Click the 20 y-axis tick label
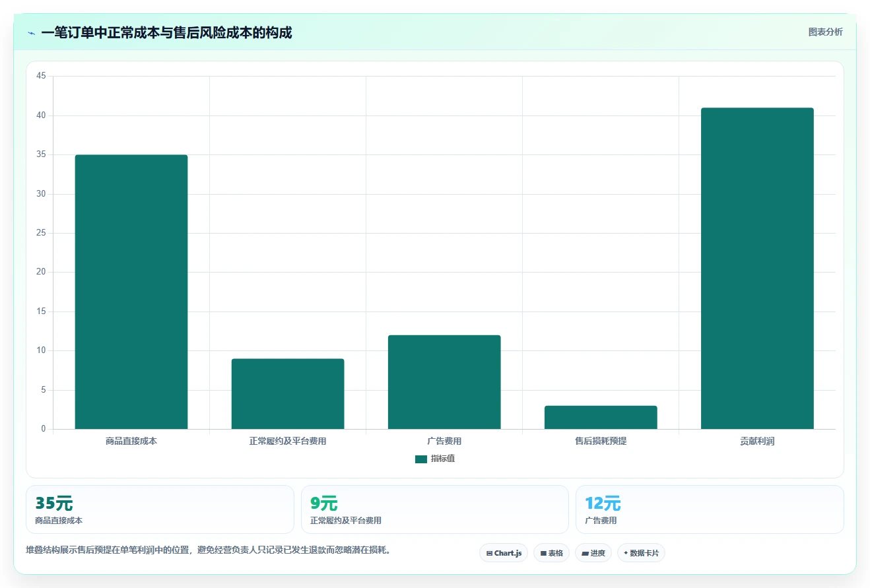Screen dimensions: 870x588 pos(41,273)
